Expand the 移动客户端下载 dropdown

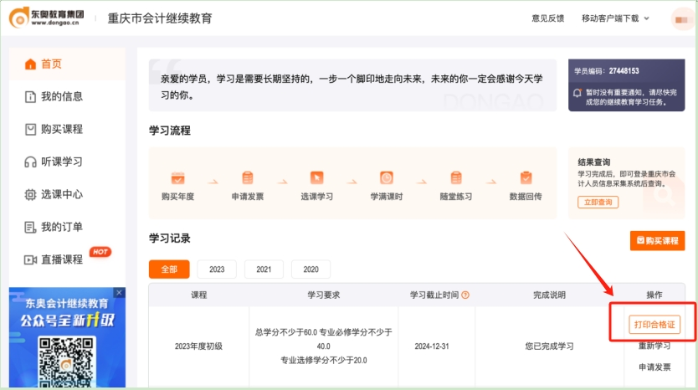(616, 18)
